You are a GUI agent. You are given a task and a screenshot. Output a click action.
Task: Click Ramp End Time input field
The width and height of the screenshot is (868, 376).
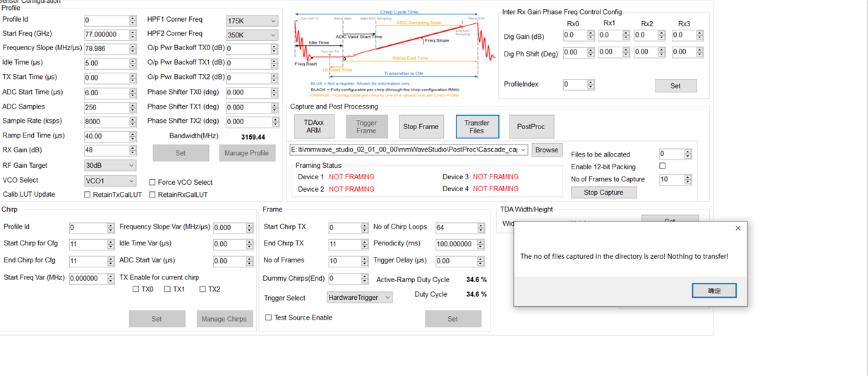point(106,136)
